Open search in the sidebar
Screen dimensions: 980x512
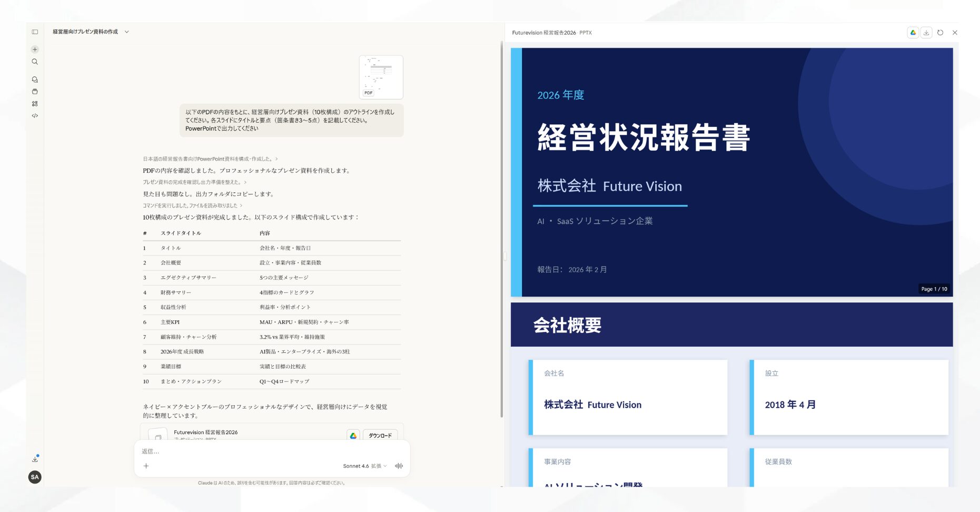[35, 62]
